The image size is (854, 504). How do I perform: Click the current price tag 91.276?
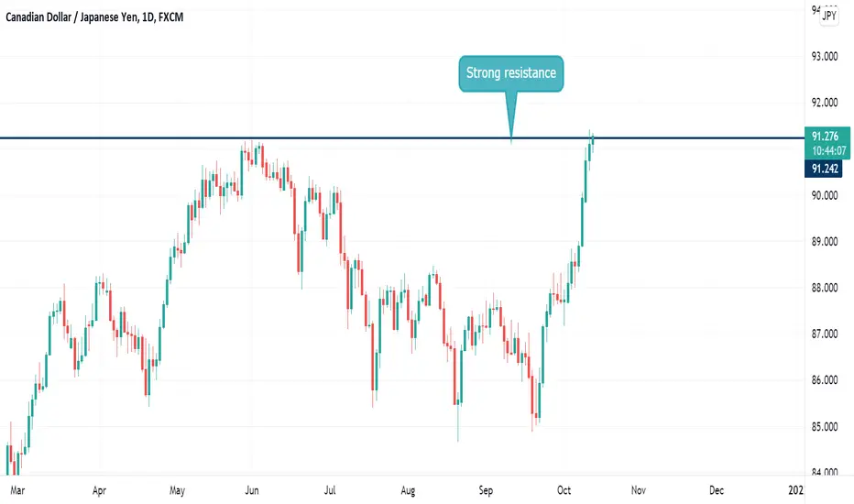[825, 137]
